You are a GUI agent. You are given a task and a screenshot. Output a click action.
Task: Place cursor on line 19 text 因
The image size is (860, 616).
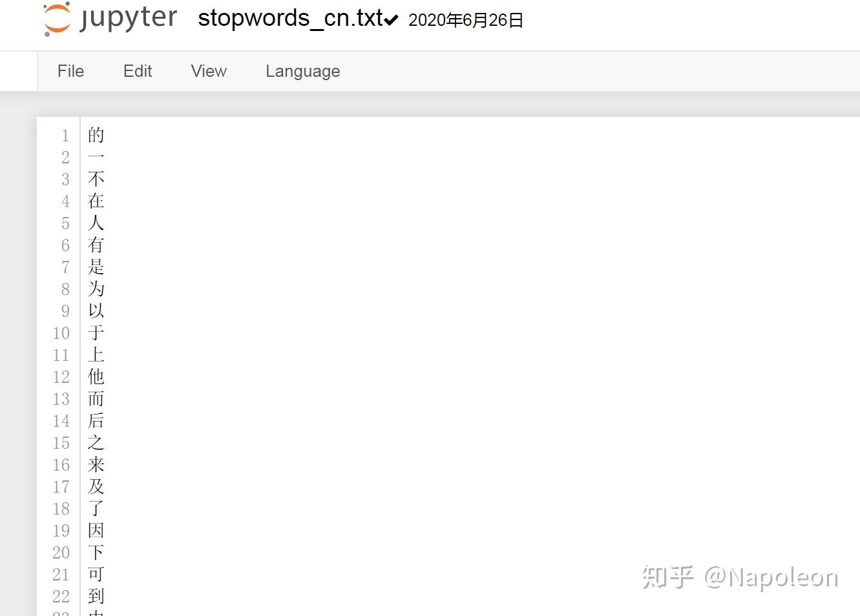(x=96, y=530)
